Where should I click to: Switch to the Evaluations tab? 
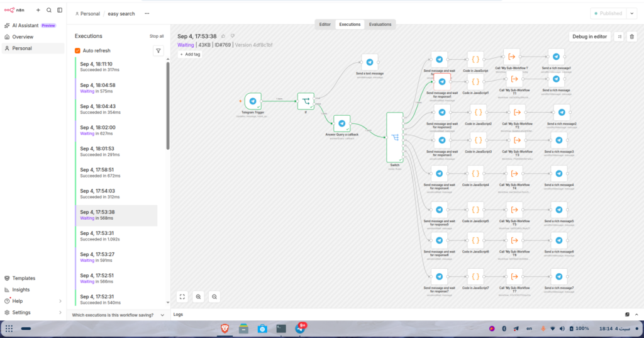coord(380,25)
